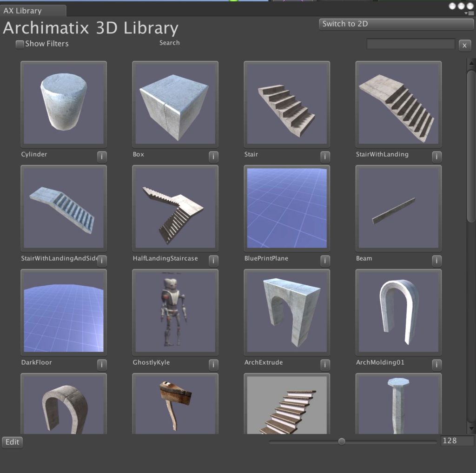Click the Switch to 2D button
The height and width of the screenshot is (473, 476).
(x=396, y=24)
